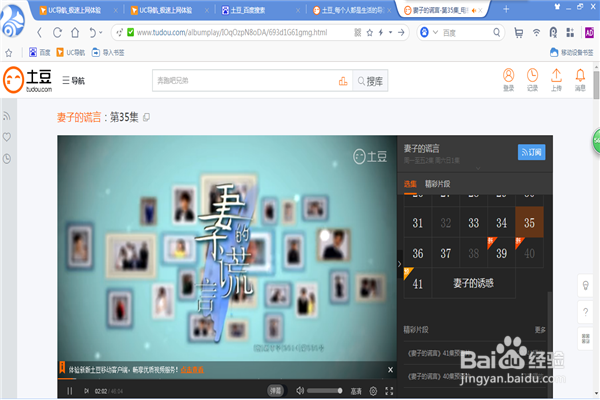Viewport: 600px width, 400px height.
Task: Play episode 39 preview
Action: coord(502,253)
